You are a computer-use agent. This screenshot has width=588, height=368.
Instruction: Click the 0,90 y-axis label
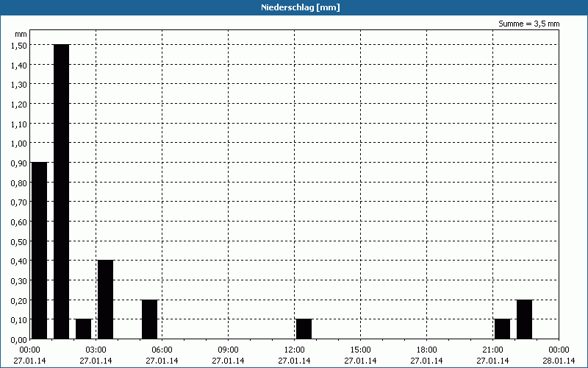point(19,163)
